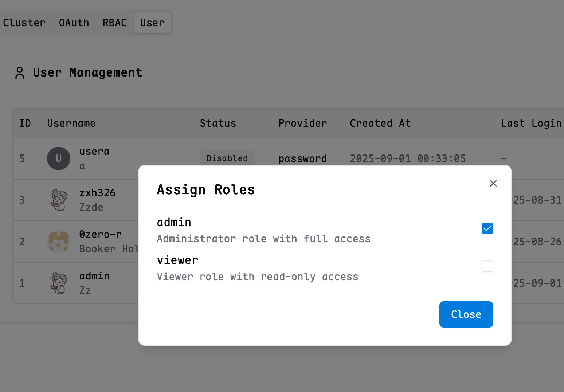Click the Disabled status badge for usera
This screenshot has width=564, height=392.
point(227,158)
